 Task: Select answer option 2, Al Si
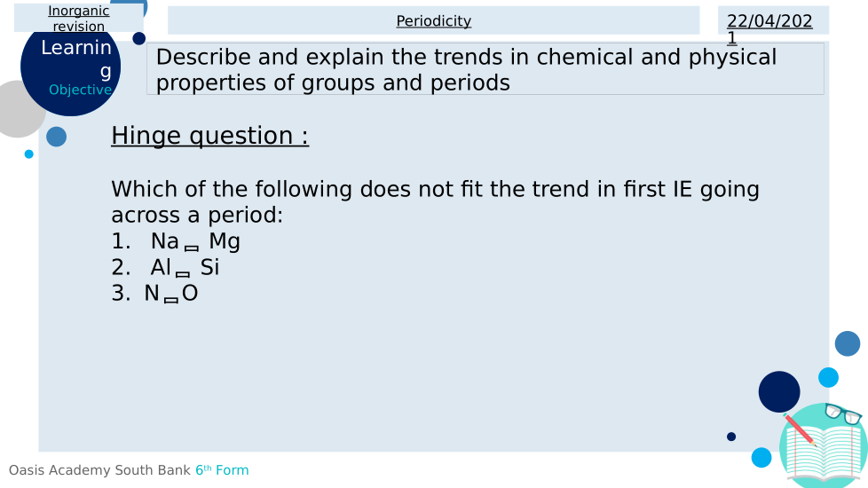click(185, 267)
